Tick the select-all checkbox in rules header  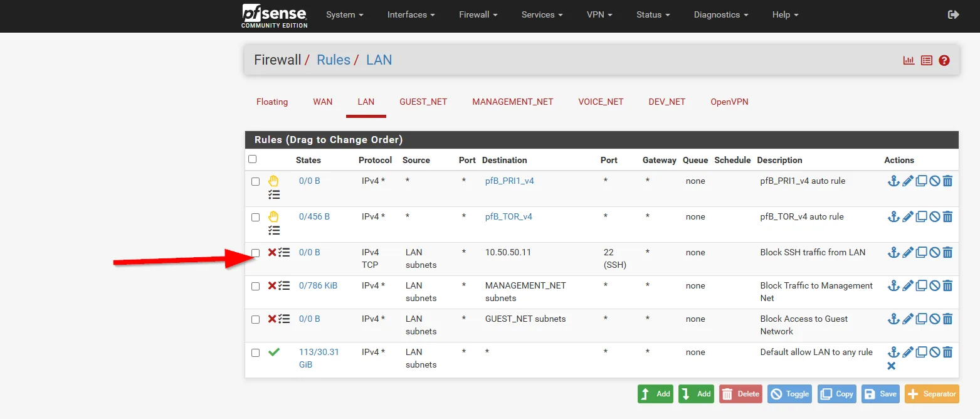click(x=252, y=159)
